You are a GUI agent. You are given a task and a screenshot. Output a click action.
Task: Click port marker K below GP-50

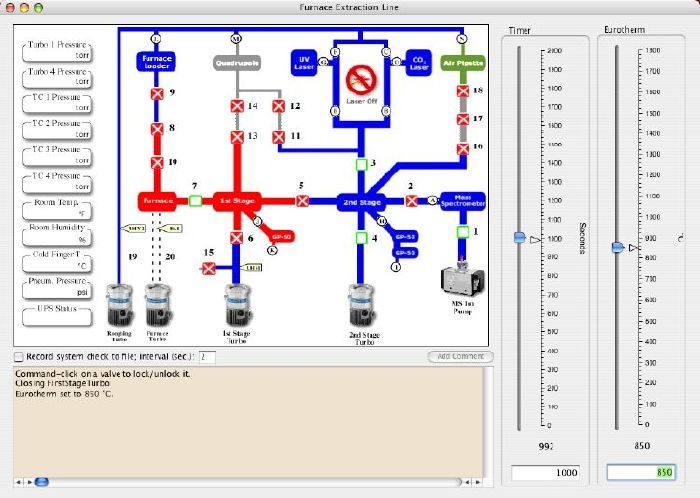click(272, 251)
